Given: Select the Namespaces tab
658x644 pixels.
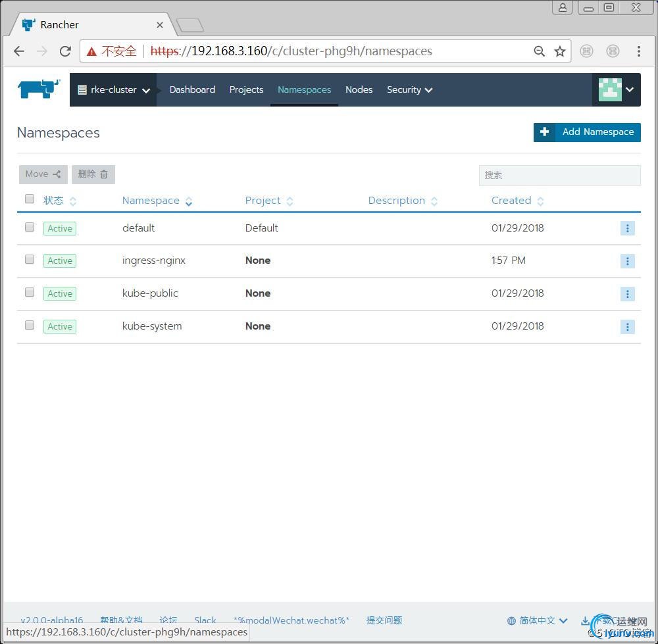Looking at the screenshot, I should coord(304,89).
